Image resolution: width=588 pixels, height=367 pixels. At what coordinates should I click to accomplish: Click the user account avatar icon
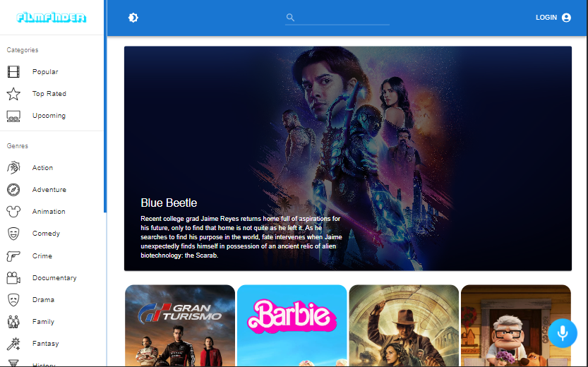566,18
